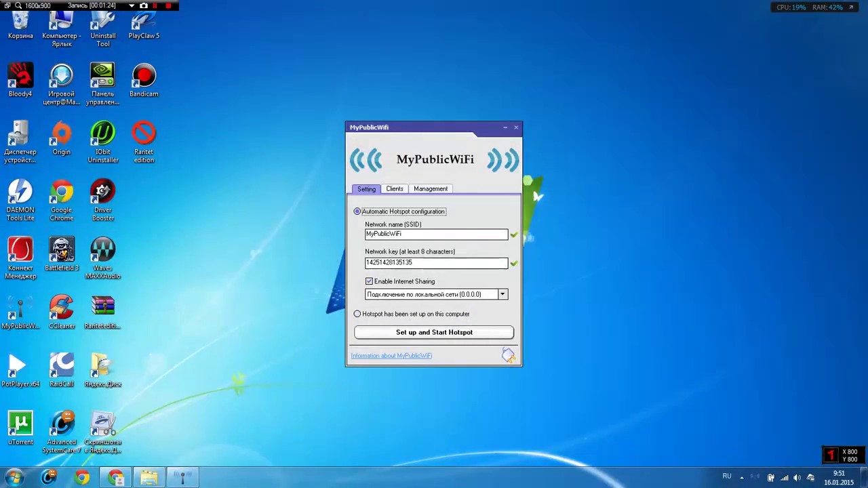
Task: Open the Корзина recycle bin icon
Action: (20, 26)
